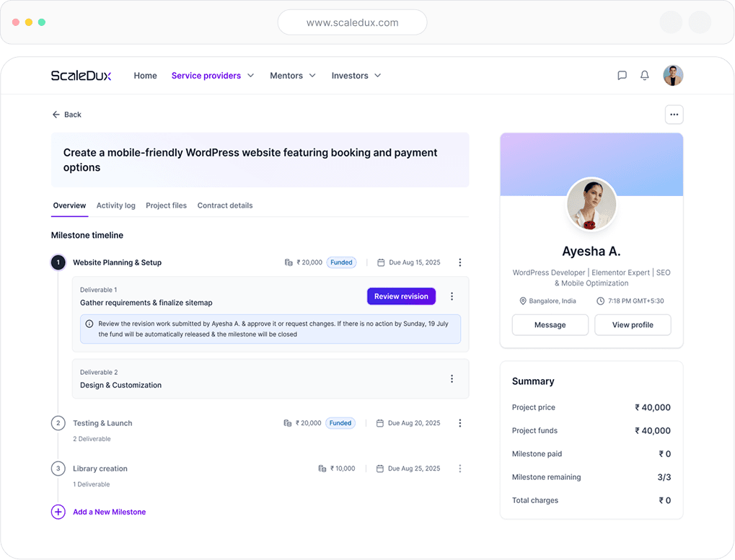This screenshot has width=735, height=560.
Task: Collapse the Website Planning & Setup milestone
Action: point(117,262)
